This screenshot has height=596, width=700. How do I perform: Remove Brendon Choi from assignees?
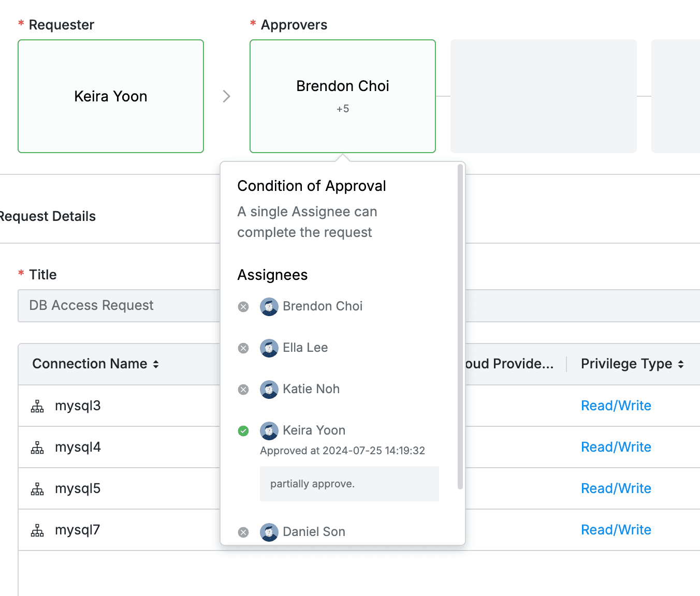(x=243, y=306)
